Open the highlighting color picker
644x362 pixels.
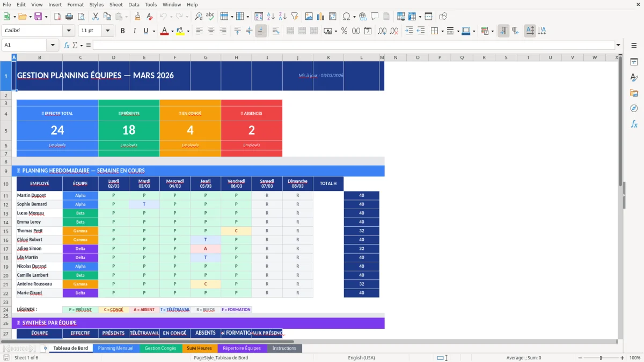(x=187, y=31)
